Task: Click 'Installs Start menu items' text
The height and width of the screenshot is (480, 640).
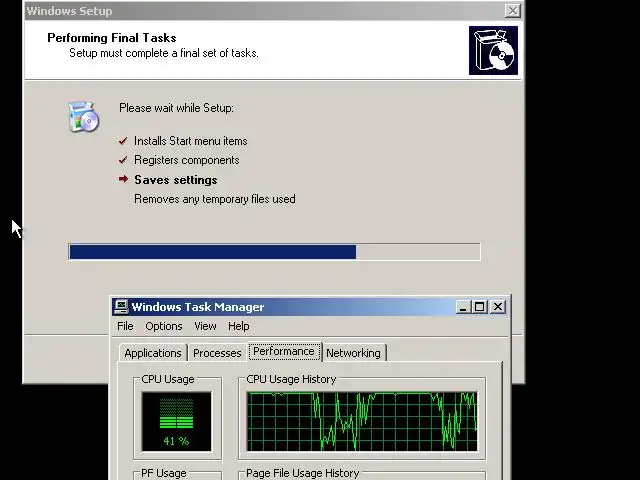Action: [191, 141]
